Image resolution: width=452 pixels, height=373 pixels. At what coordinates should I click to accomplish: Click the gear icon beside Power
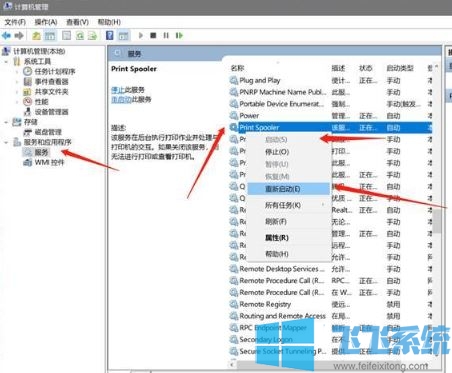pyautogui.click(x=234, y=116)
